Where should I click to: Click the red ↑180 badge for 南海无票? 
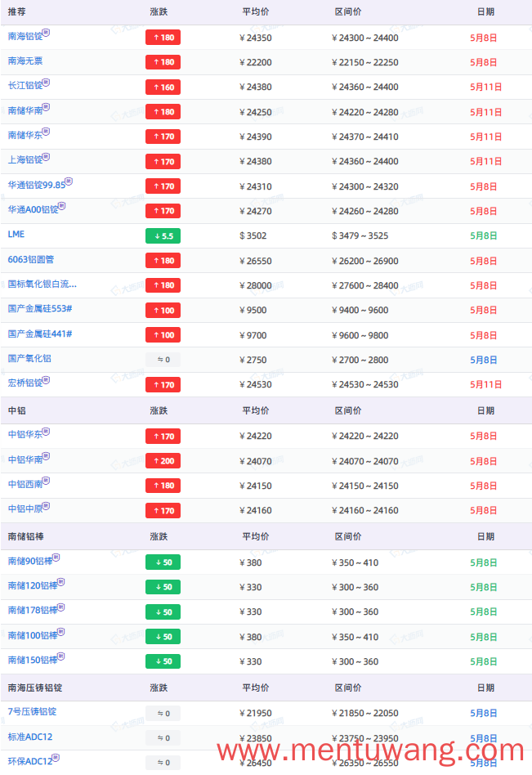click(x=163, y=62)
